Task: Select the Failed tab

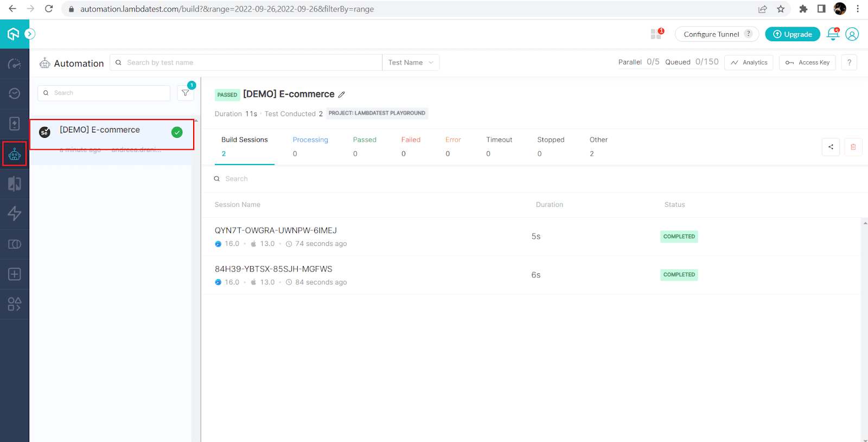Action: point(411,147)
